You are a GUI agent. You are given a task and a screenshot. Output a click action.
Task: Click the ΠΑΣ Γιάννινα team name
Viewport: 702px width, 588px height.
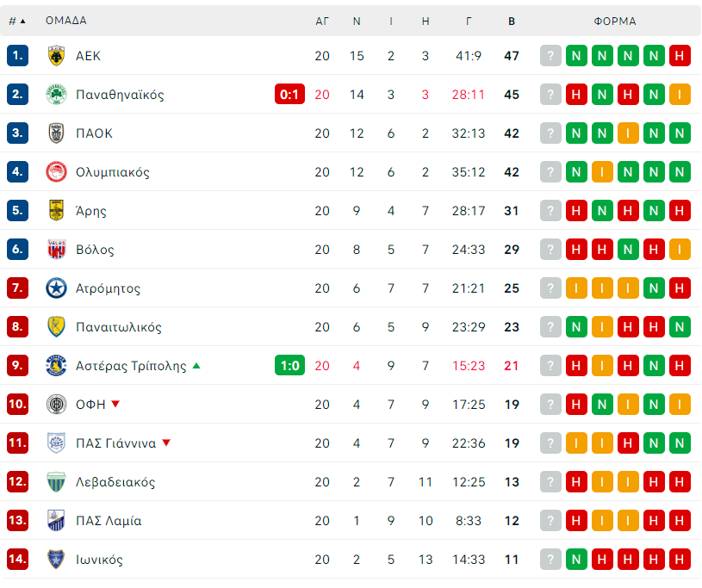(x=115, y=443)
